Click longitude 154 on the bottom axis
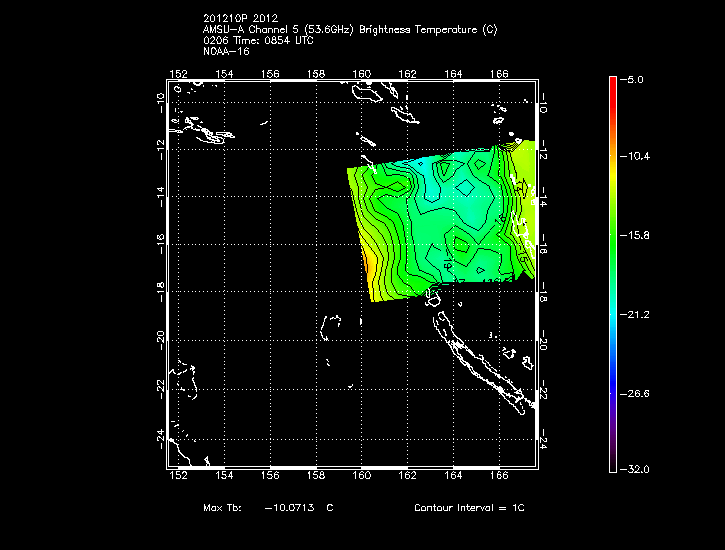725x550 pixels. click(224, 476)
